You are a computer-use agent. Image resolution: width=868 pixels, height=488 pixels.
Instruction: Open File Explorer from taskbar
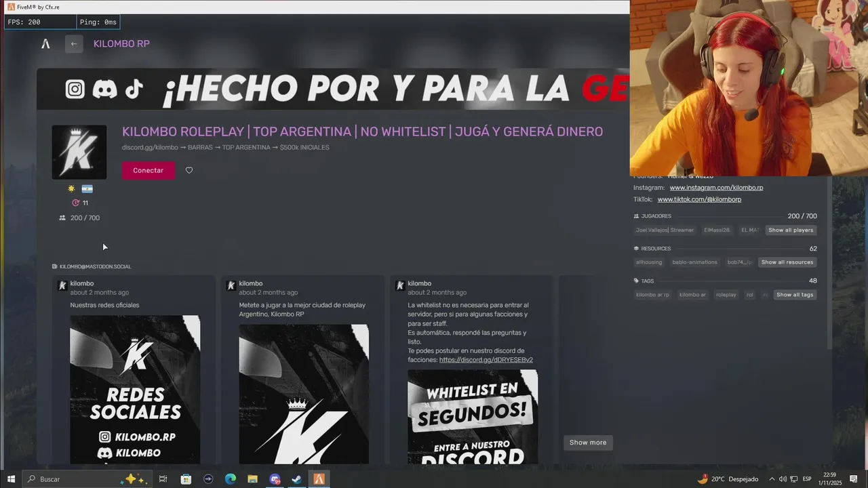coord(252,479)
